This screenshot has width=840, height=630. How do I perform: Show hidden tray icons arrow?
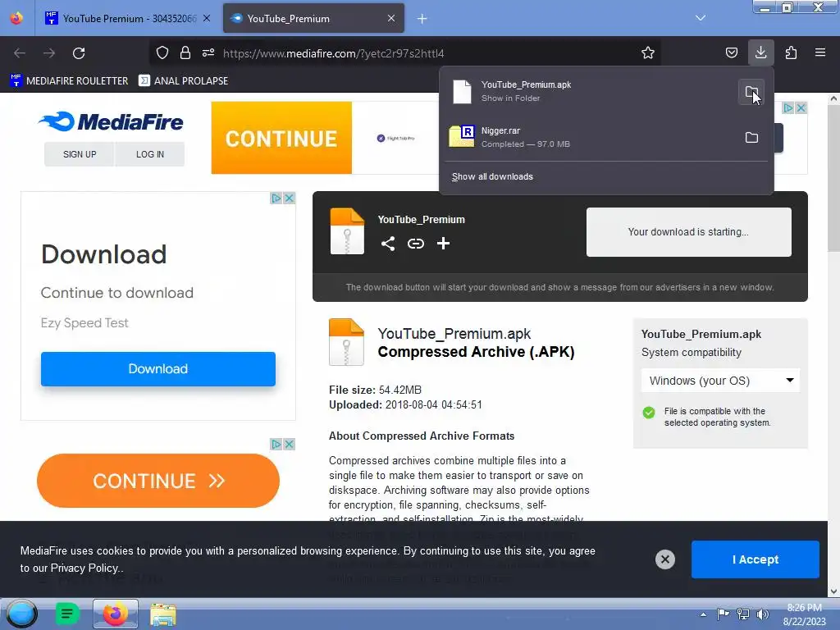[703, 614]
